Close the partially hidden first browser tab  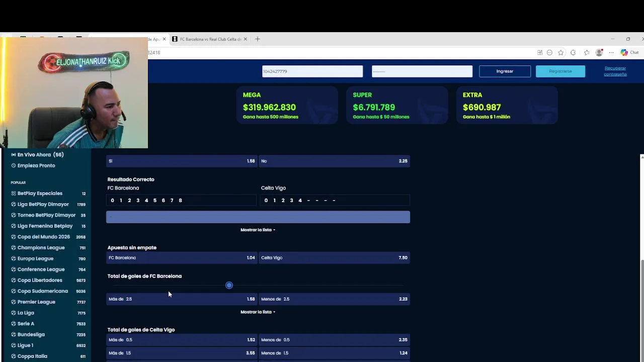pyautogui.click(x=164, y=39)
